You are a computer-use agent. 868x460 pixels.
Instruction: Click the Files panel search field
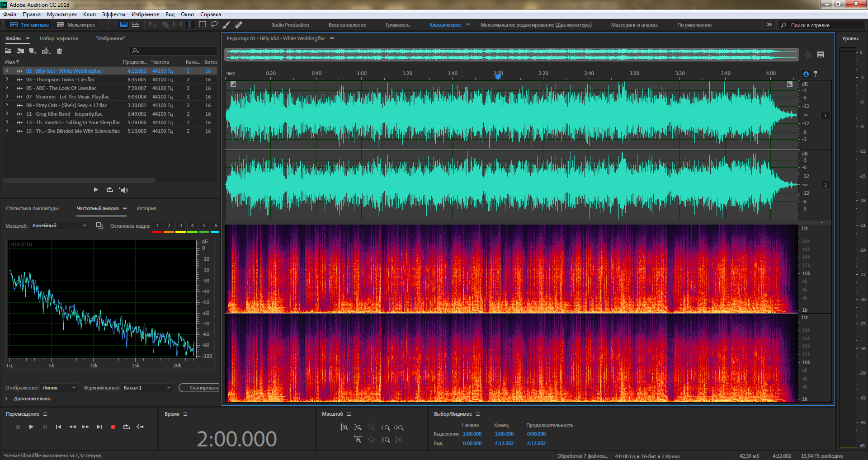173,51
